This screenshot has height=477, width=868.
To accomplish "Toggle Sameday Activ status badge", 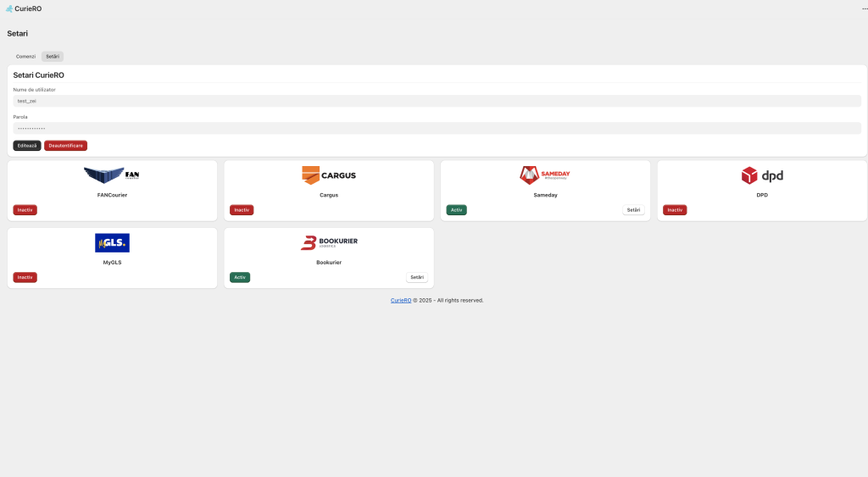I will [x=457, y=210].
